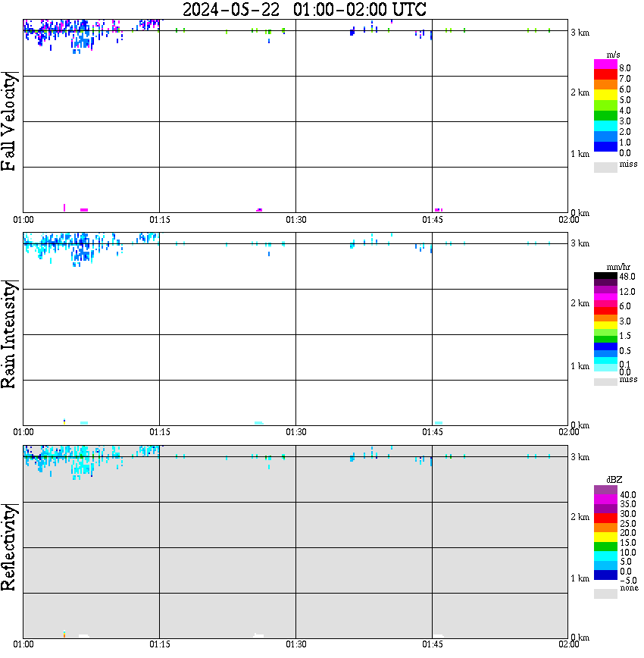Choose the green swatch in the dBZ legend
This screenshot has height=658, width=644.
tap(605, 547)
